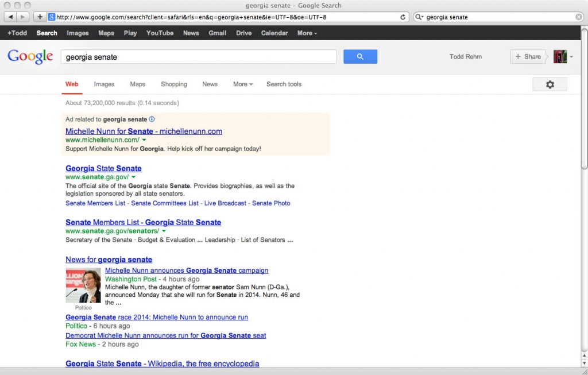Viewport: 588px width, 375px height.
Task: Click the Todd Rehm profile avatar
Action: coord(560,57)
